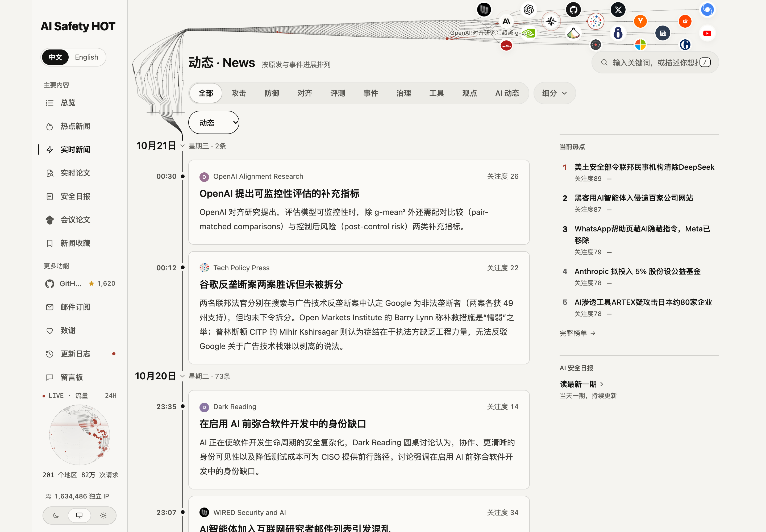
Task: Switch the language to English
Action: [x=86, y=57]
